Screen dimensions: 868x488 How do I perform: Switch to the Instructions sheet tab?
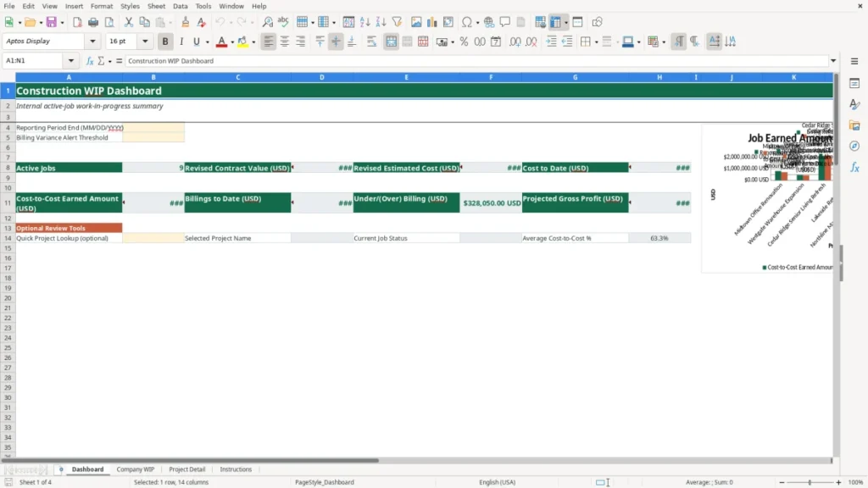[236, 469]
